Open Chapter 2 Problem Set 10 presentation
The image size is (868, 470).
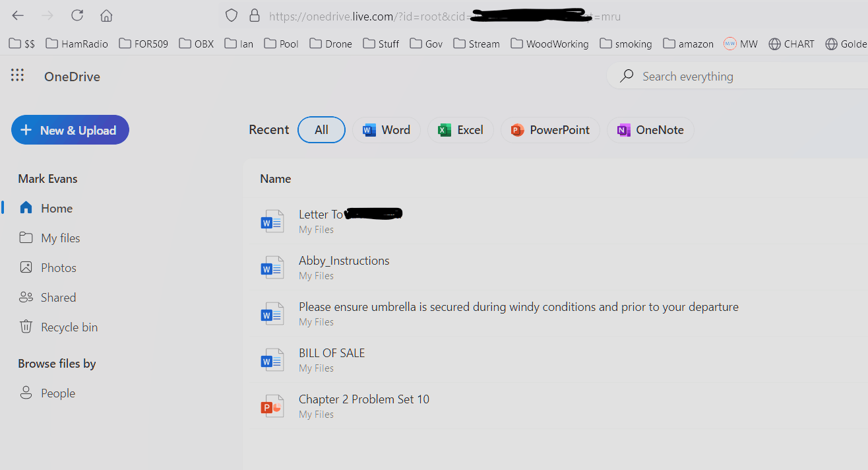[364, 399]
